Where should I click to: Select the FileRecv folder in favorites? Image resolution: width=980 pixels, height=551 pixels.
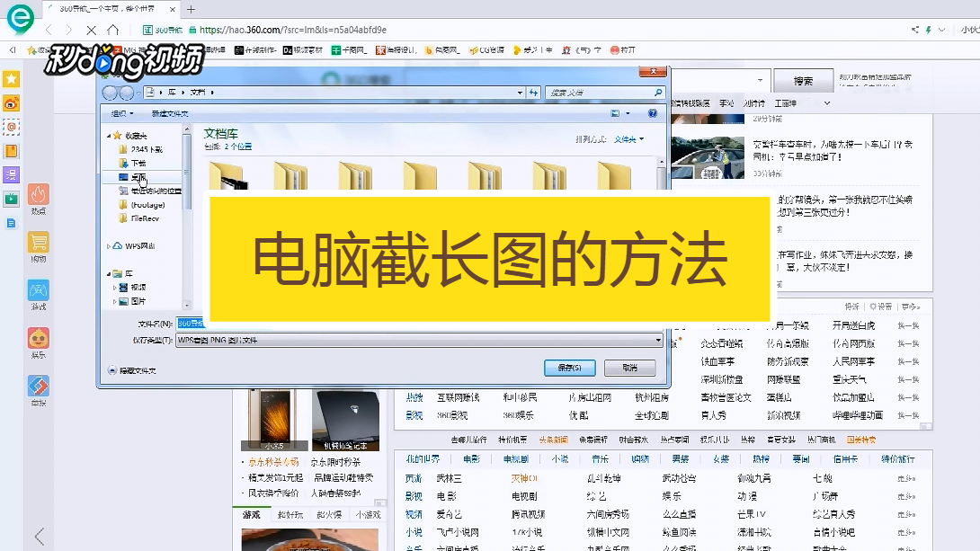[x=138, y=218]
